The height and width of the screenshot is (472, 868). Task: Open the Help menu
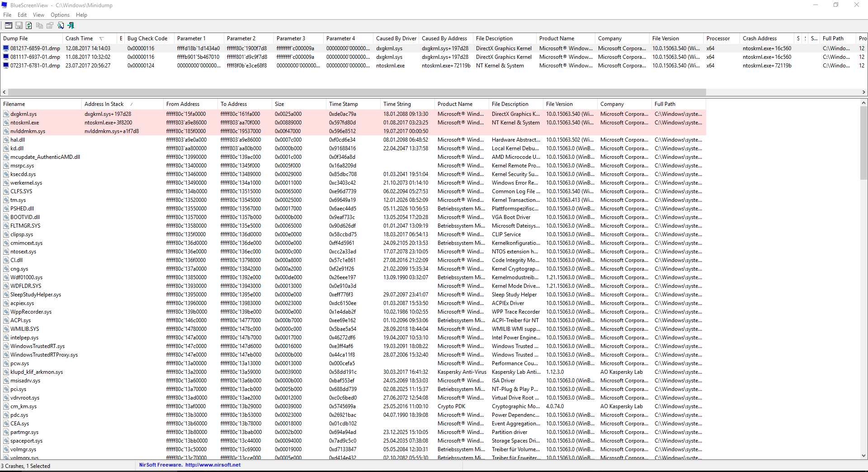point(81,15)
